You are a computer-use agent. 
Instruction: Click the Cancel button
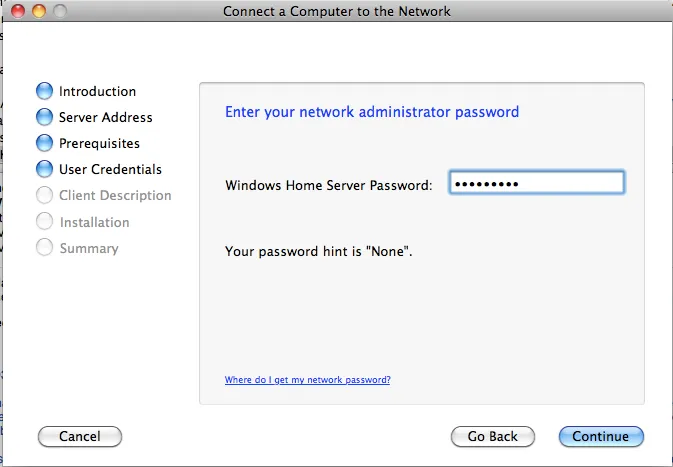point(80,437)
